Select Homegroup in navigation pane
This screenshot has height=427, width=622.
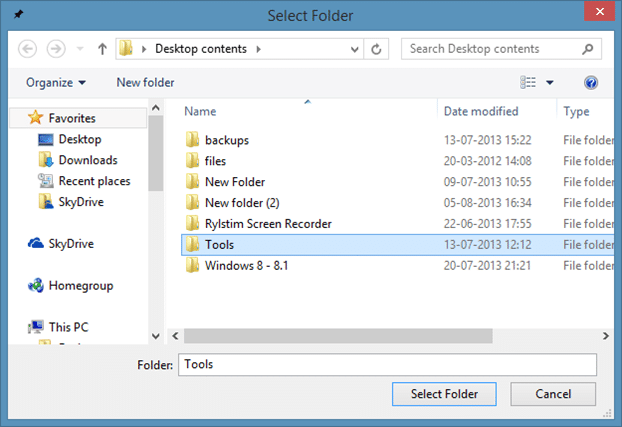(81, 286)
